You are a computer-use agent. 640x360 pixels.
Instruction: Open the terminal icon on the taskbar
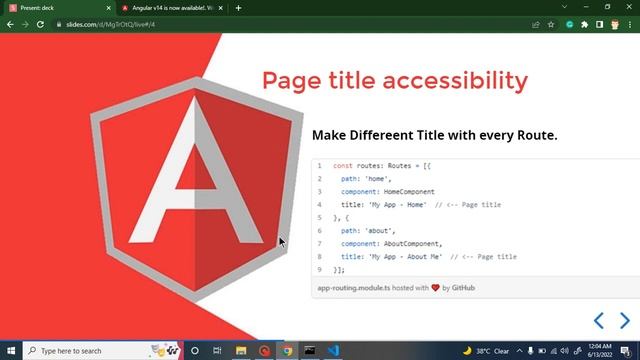[310, 351]
